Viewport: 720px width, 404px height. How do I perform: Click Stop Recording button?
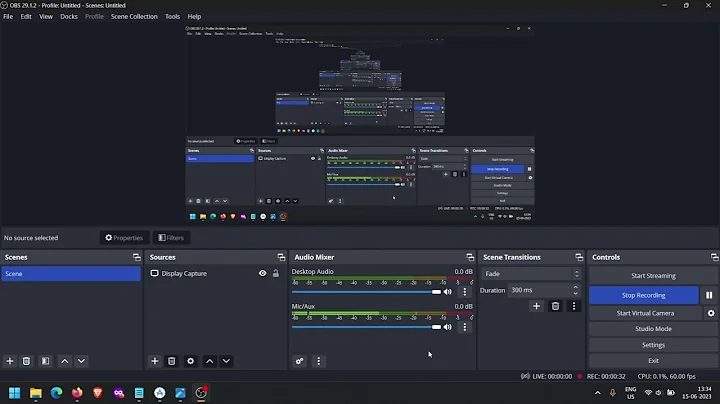click(644, 295)
